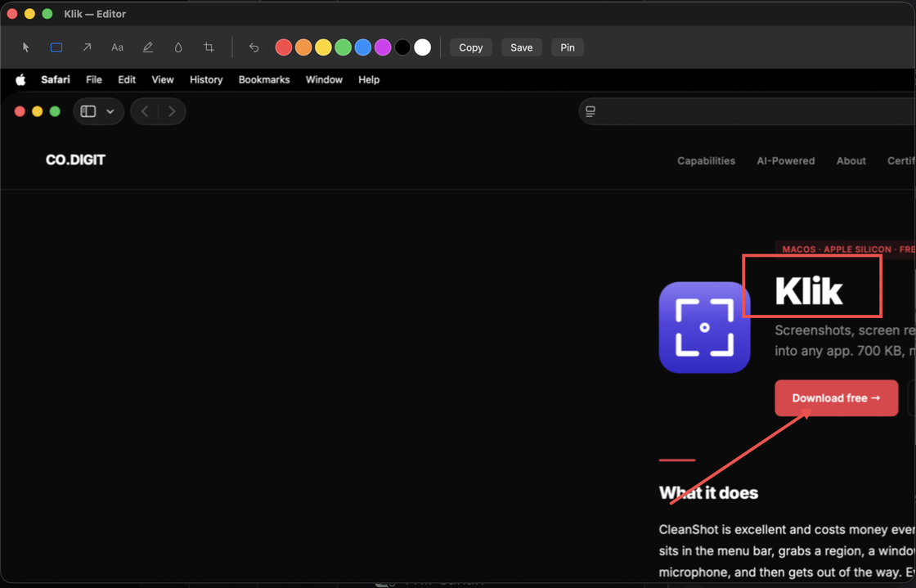Pick the blue color swatch
This screenshot has width=916, height=588.
point(363,47)
